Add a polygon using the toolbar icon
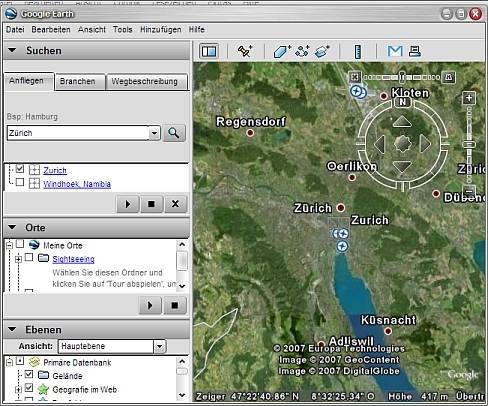 [282, 51]
